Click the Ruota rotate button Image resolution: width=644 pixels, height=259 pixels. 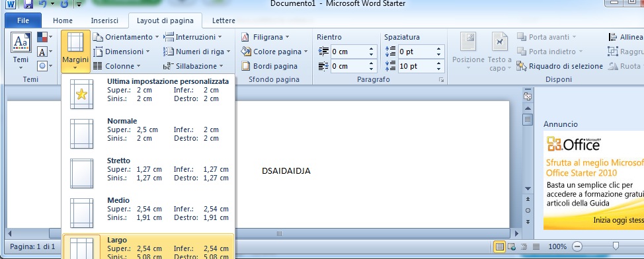(625, 66)
